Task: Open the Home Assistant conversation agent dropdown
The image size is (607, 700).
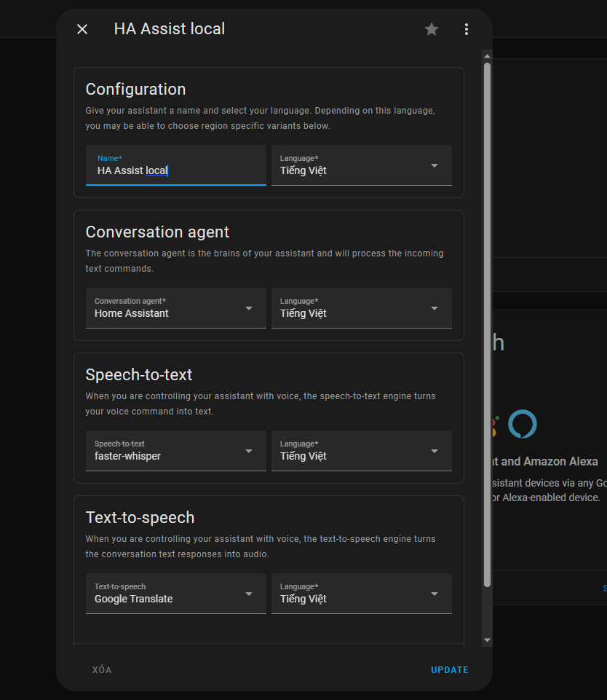Action: pyautogui.click(x=175, y=308)
